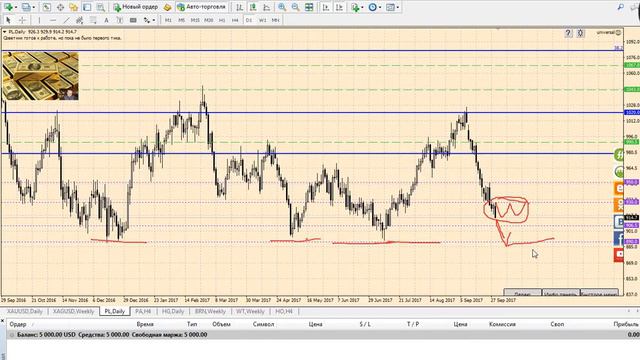Screen dimensions: 640x360
Task: Close the terminal panel with the x
Action: tap(2, 321)
